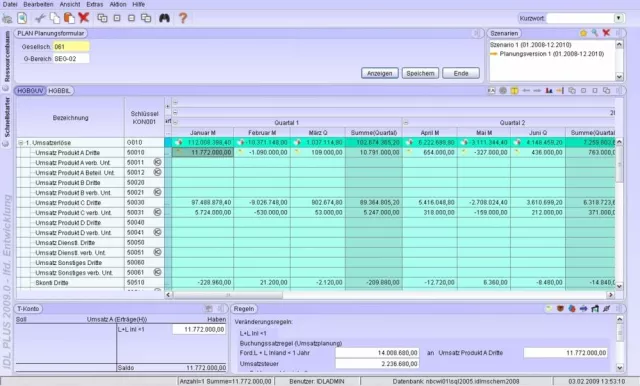
Task: Click the Ende button
Action: pos(461,73)
